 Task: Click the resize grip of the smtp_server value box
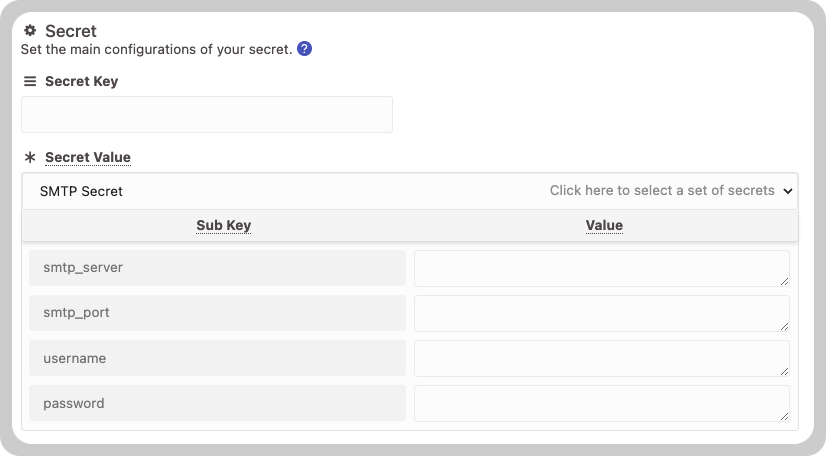coord(784,282)
